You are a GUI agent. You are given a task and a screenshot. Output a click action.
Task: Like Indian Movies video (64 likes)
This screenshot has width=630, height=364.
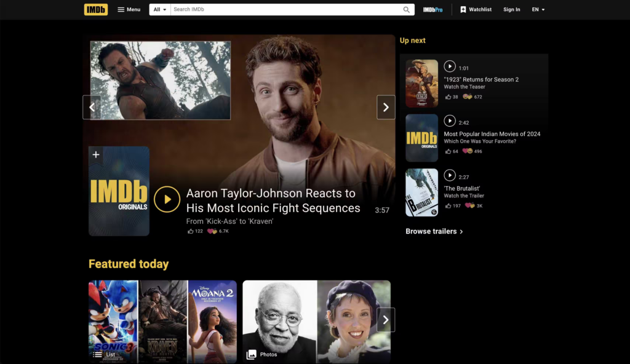(x=448, y=151)
